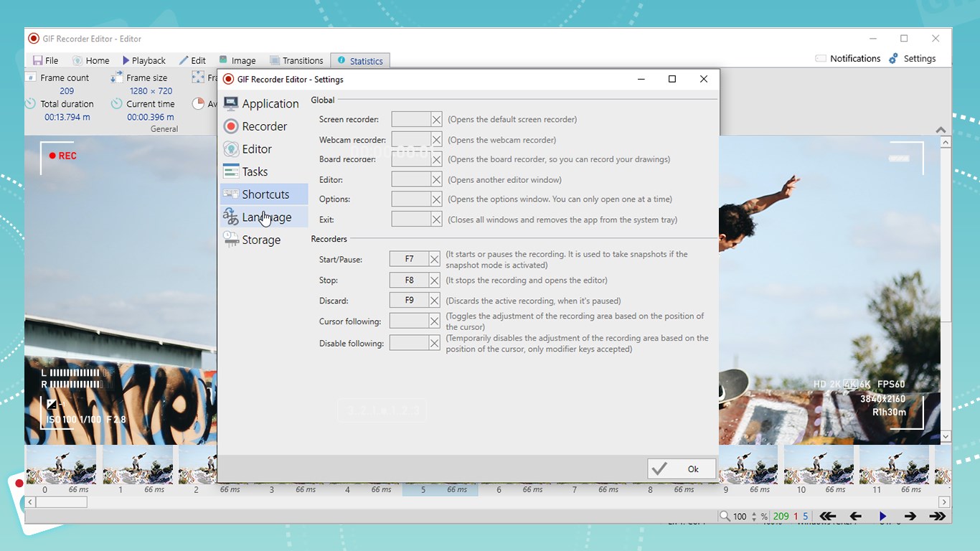Increase zoom using the percentage stepper
980x551 pixels.
(753, 512)
